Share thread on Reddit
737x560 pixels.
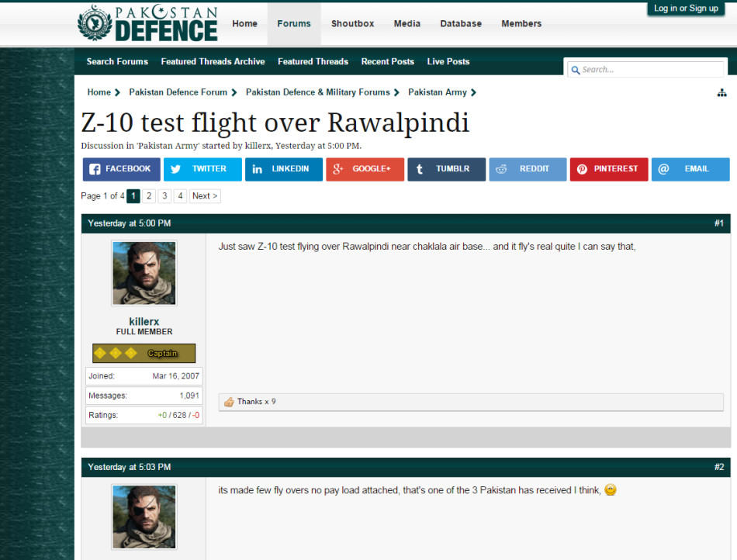tap(528, 169)
